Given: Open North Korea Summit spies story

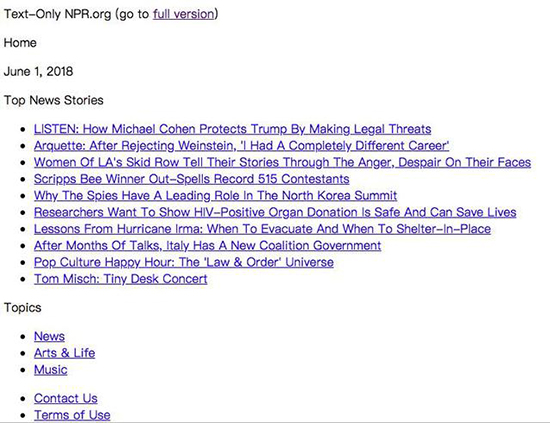Looking at the screenshot, I should coord(215,195).
